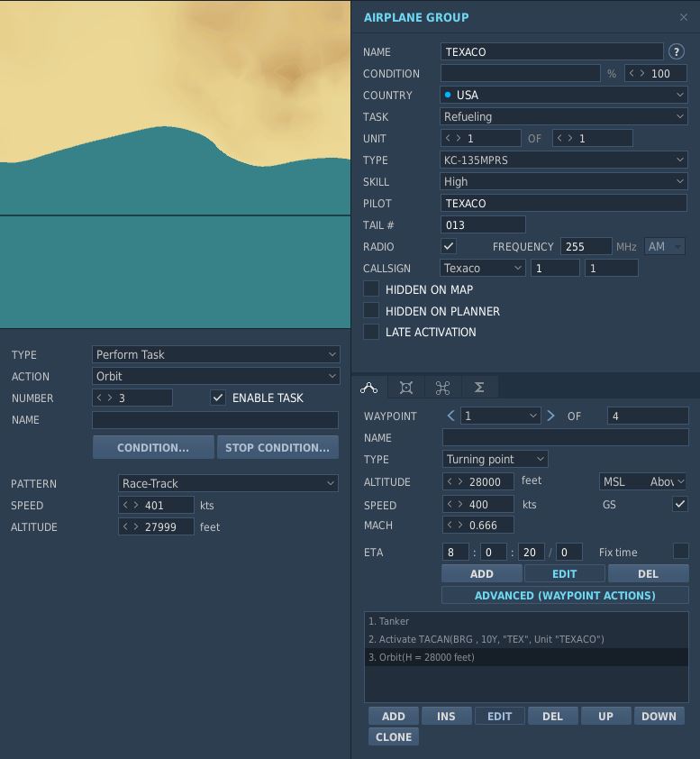This screenshot has width=700, height=759.
Task: Click the action list DEL button beside UP
Action: pos(552,716)
